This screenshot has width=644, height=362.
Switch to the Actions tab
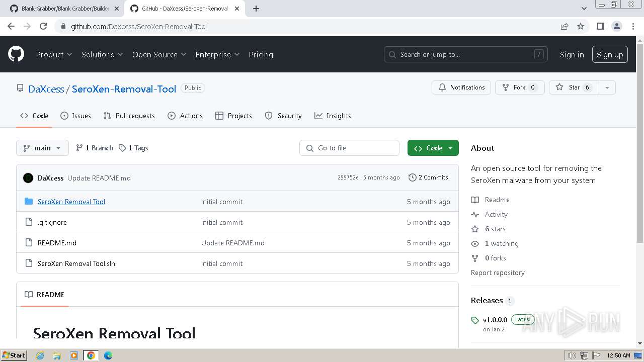pos(185,116)
